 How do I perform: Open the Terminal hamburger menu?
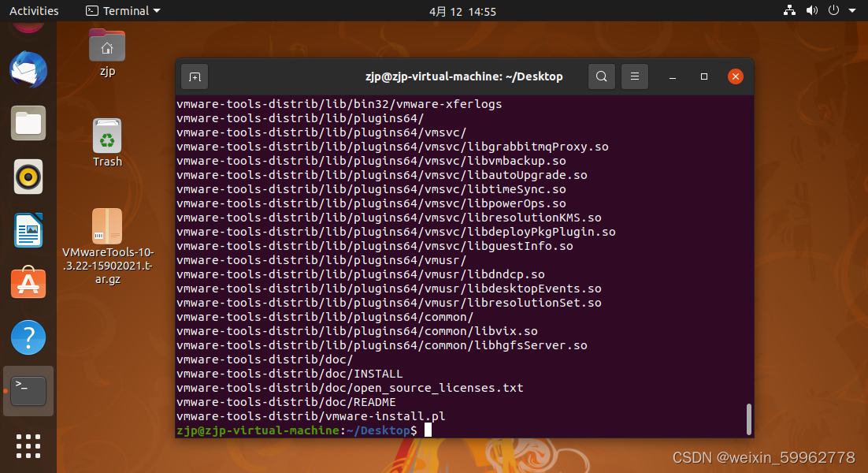click(634, 76)
